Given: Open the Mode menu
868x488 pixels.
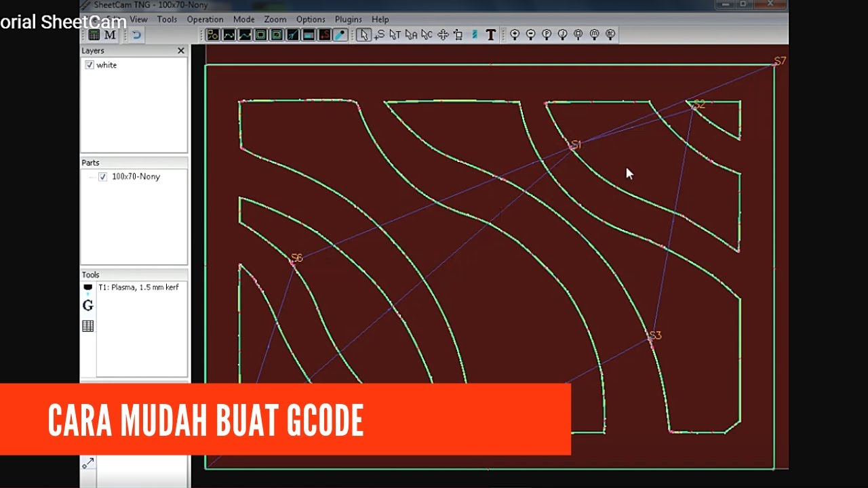Looking at the screenshot, I should click(244, 19).
